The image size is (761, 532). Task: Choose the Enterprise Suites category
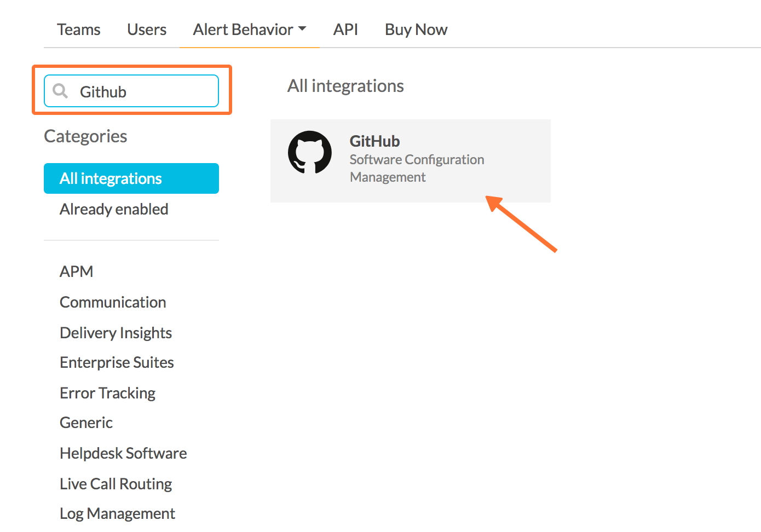[117, 362]
